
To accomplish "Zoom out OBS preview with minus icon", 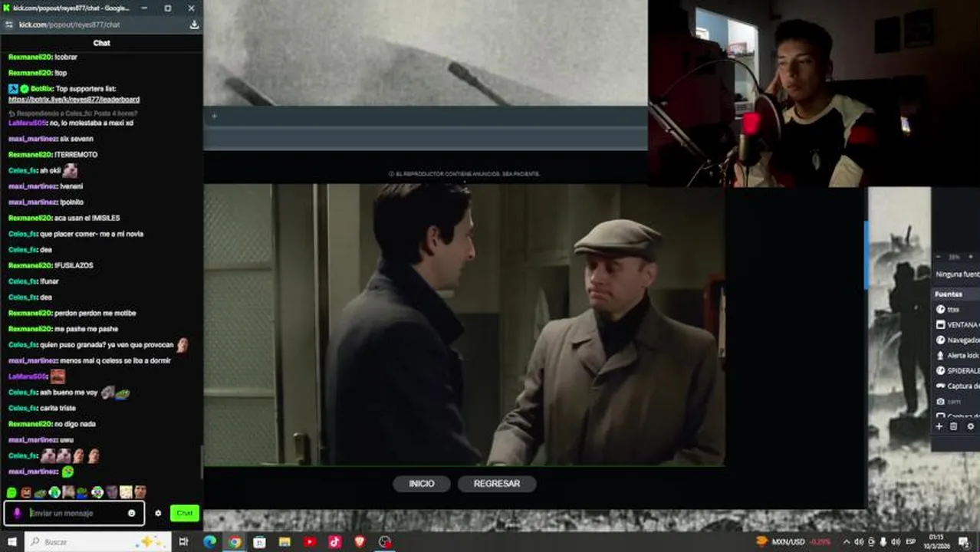I will coord(939,257).
